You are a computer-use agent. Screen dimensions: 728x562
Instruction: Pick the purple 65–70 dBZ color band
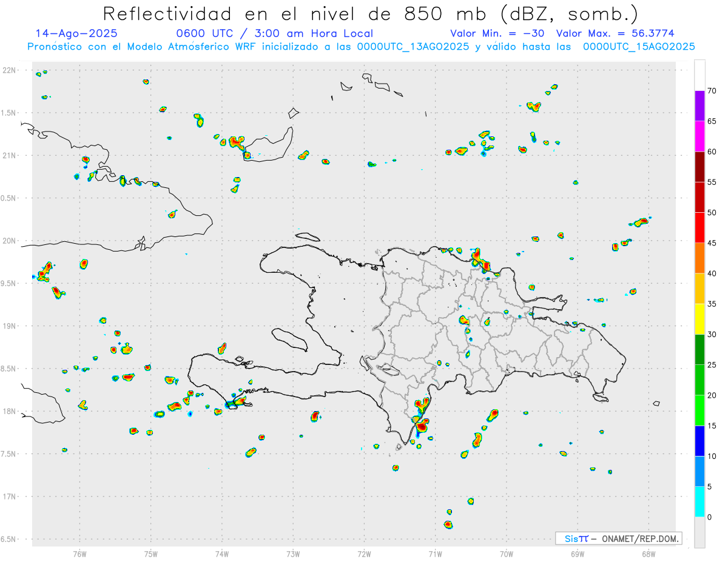tap(700, 106)
